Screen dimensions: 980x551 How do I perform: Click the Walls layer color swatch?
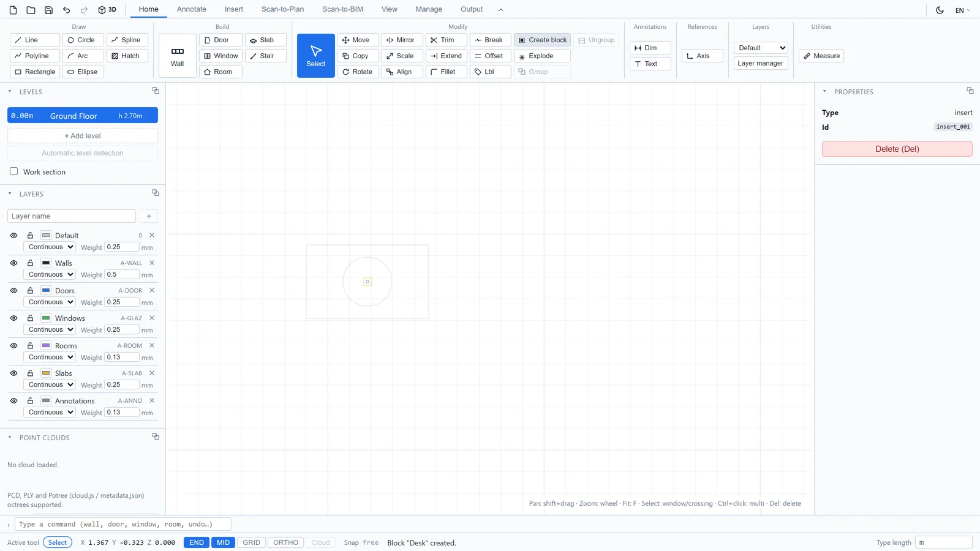coord(46,263)
